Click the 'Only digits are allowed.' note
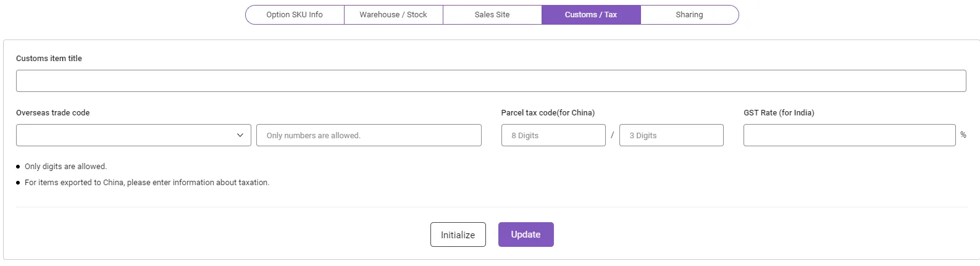The width and height of the screenshot is (980, 266). (65, 167)
